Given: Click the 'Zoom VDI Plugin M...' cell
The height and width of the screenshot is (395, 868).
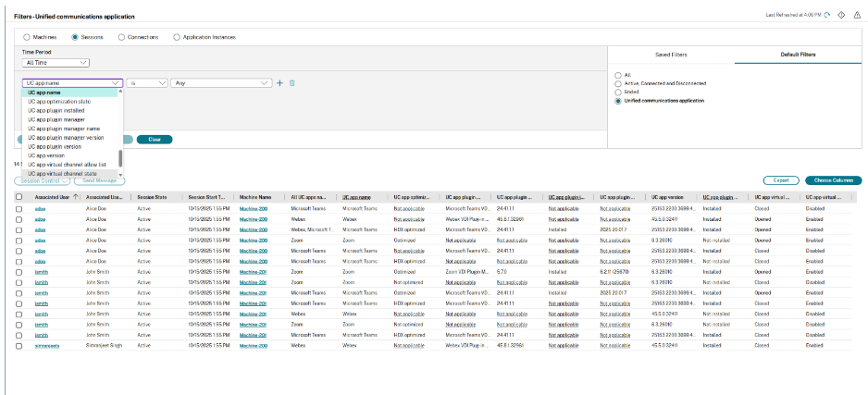Looking at the screenshot, I should (x=465, y=272).
